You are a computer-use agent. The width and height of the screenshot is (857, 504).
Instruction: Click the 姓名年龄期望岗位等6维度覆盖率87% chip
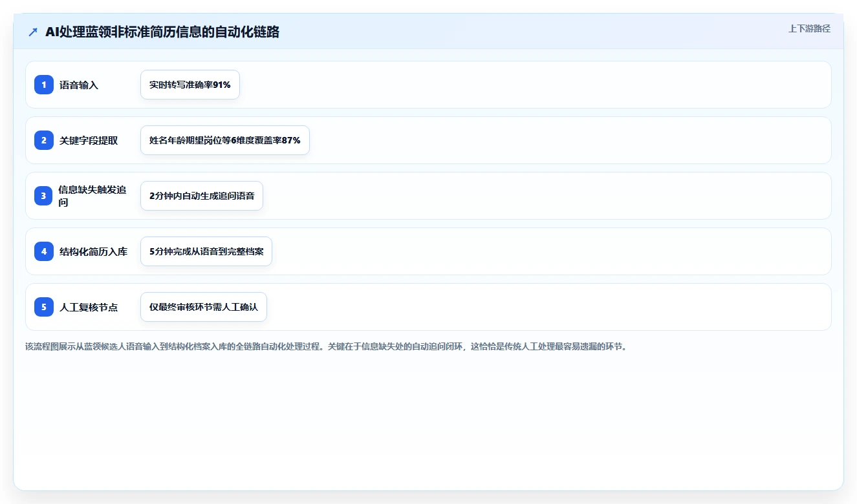pos(225,140)
